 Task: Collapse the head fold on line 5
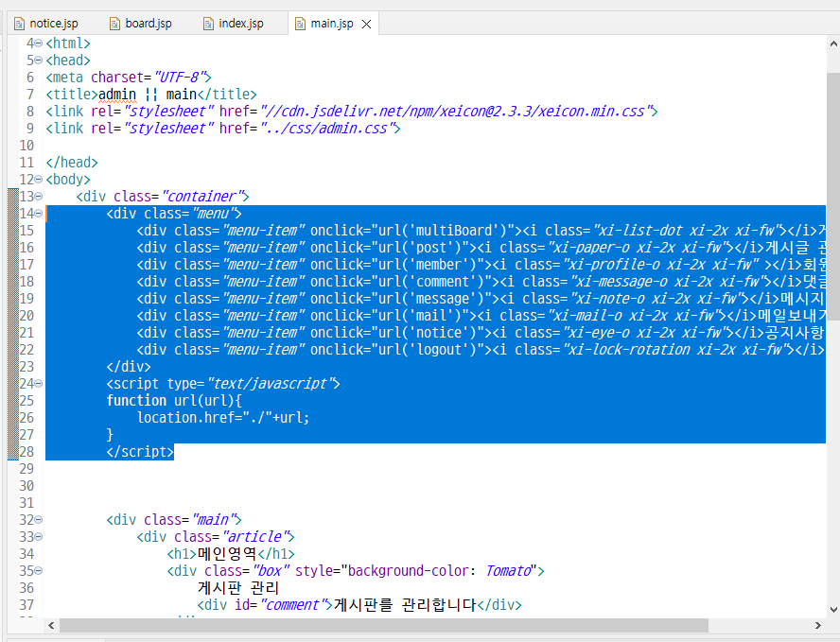point(39,61)
